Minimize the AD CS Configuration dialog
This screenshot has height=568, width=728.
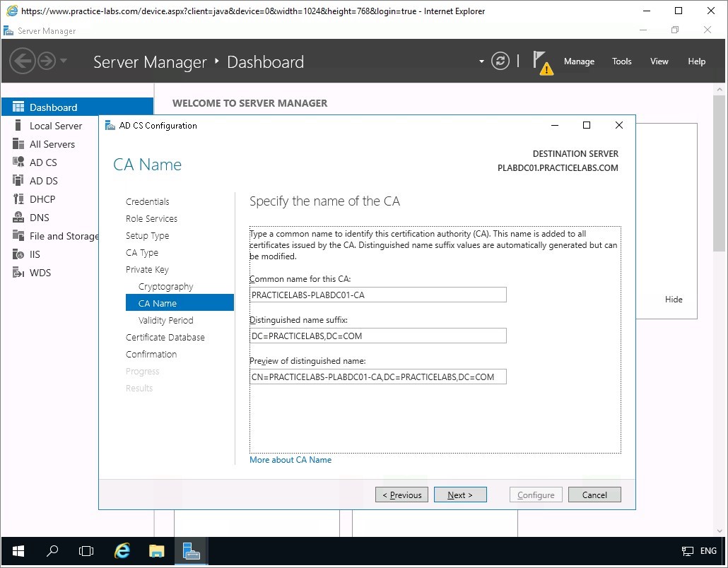(x=554, y=125)
